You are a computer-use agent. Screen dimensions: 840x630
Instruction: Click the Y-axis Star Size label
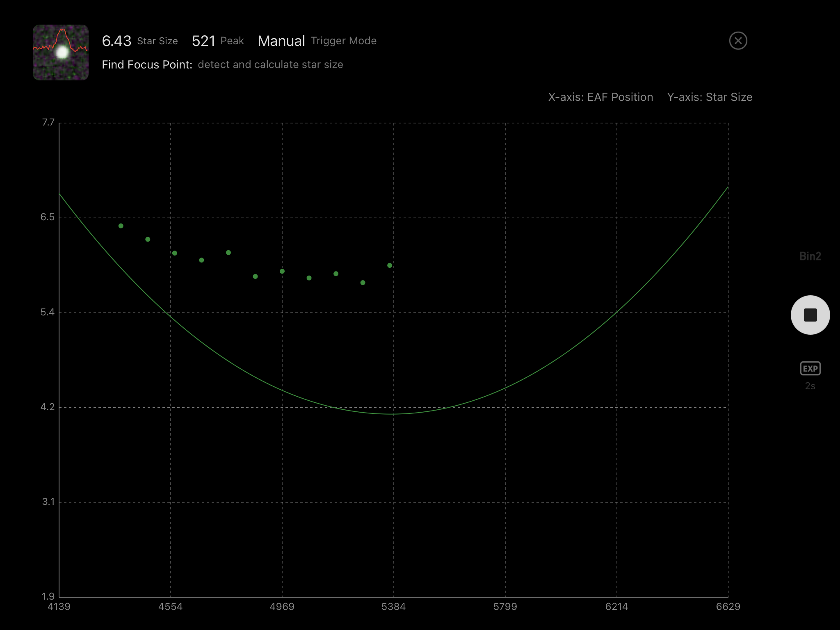pos(710,97)
